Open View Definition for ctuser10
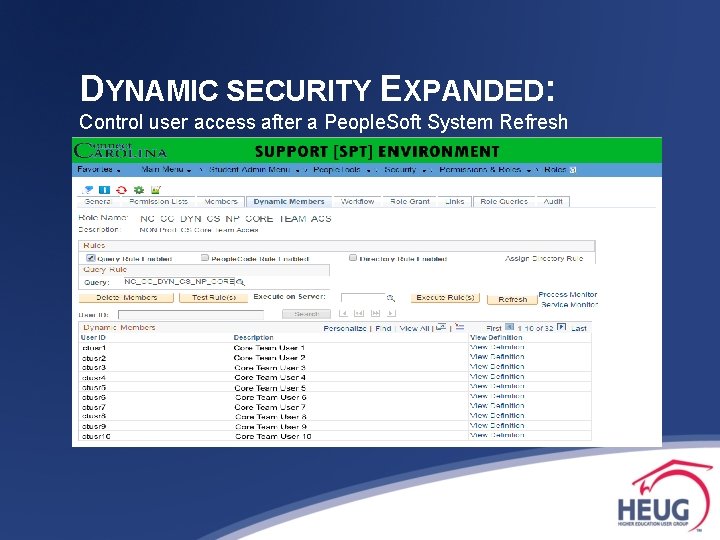This screenshot has width=720, height=540. (497, 435)
